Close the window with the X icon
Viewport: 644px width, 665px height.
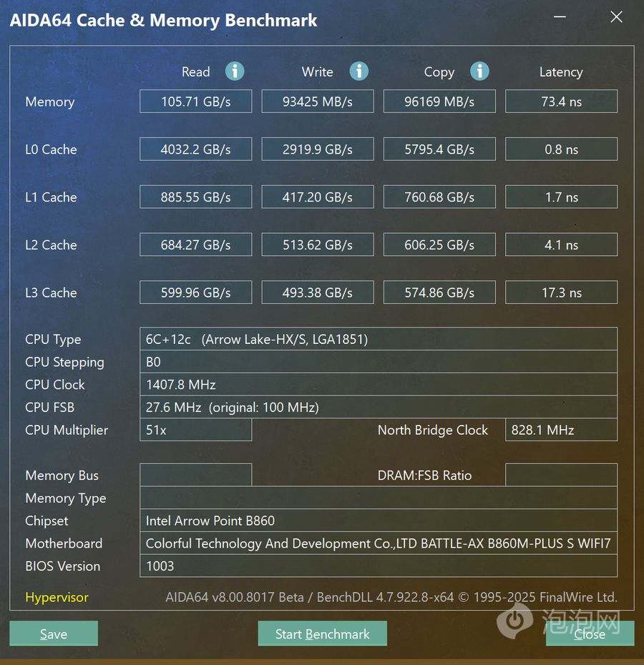point(616,17)
